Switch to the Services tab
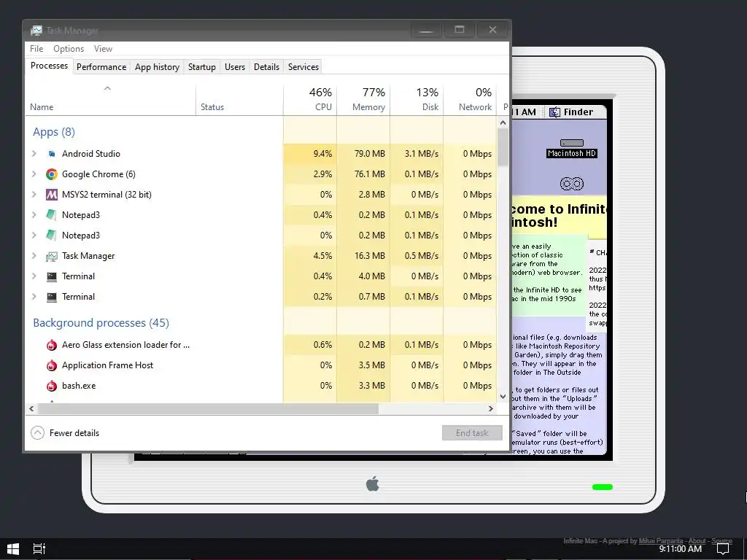The image size is (747, 560). (x=303, y=67)
